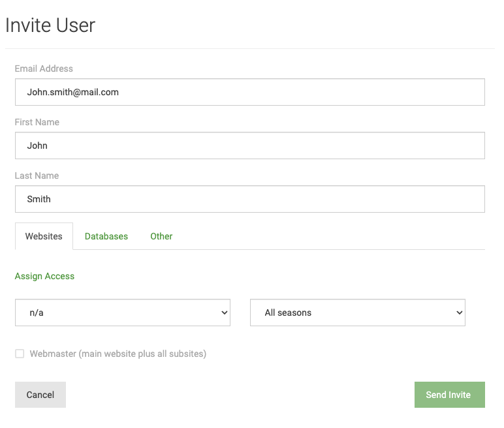Select the Last Name input containing Smith

pos(250,199)
